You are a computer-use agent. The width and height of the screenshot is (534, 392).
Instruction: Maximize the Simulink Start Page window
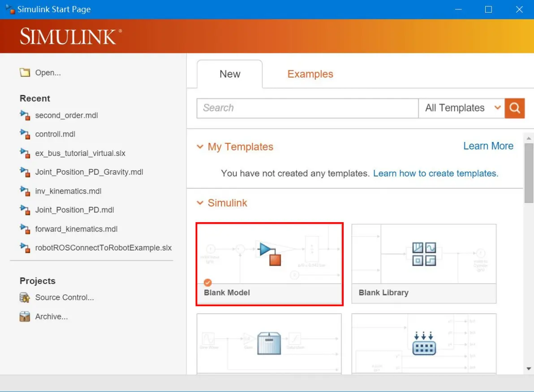[488, 9]
